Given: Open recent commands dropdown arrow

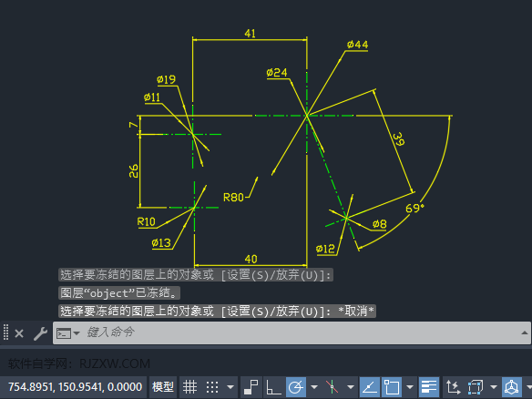Looking at the screenshot, I should (x=77, y=333).
